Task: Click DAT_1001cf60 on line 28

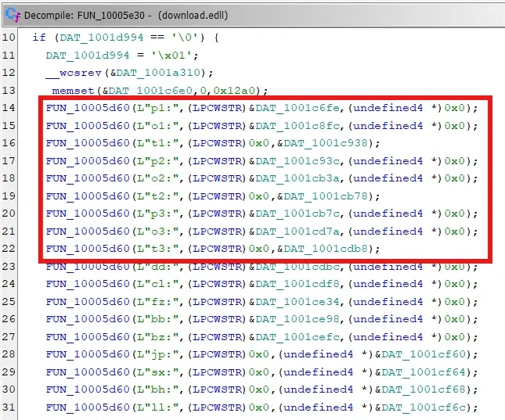Action: click(x=424, y=354)
